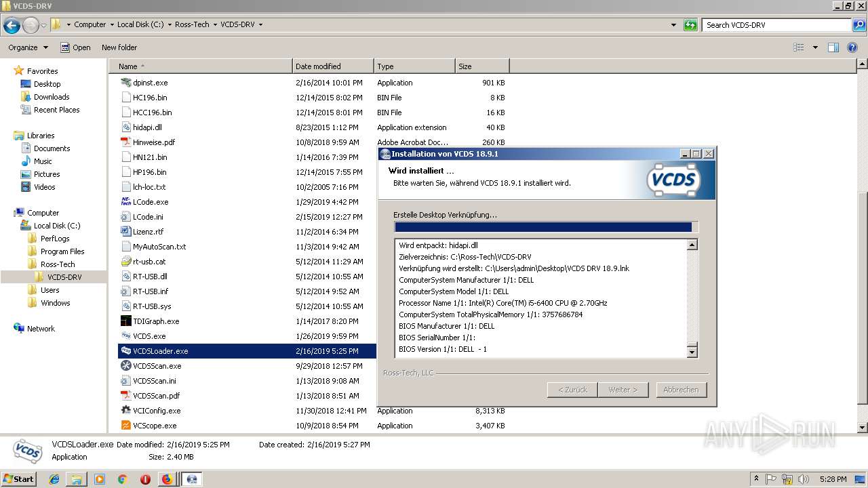
Task: Open the Explorer help icon
Action: [x=853, y=47]
